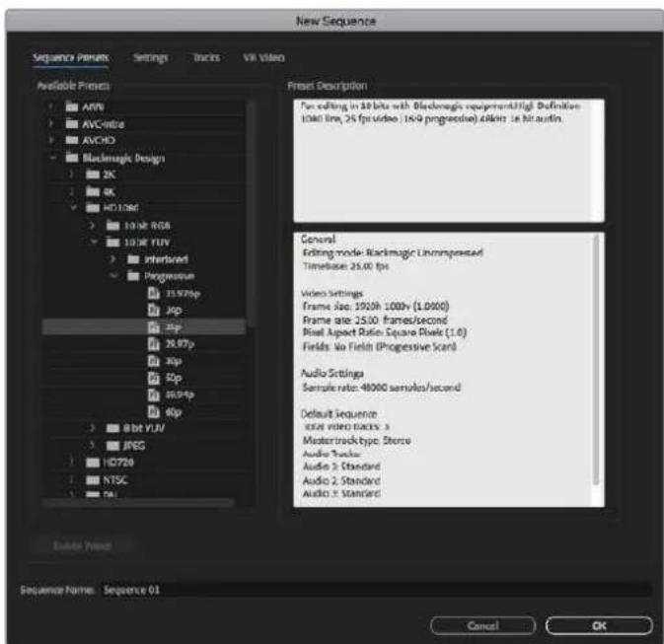Click the 2K folder label

tap(110, 175)
